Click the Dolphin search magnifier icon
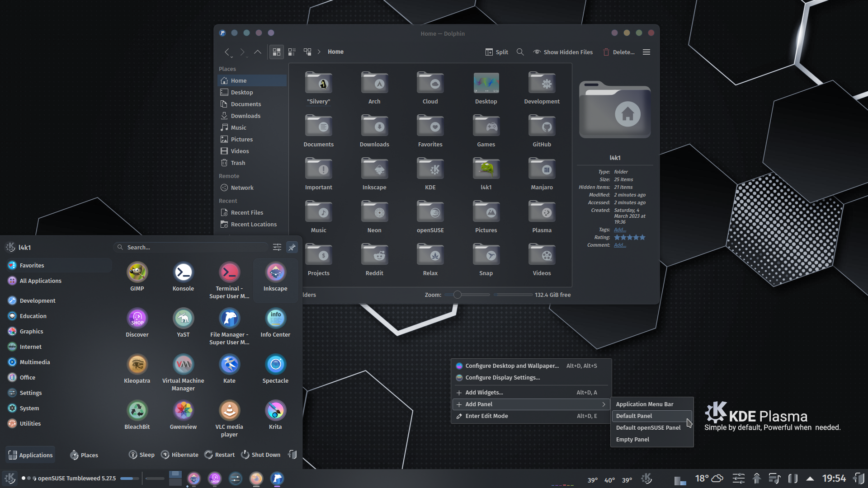 [520, 52]
